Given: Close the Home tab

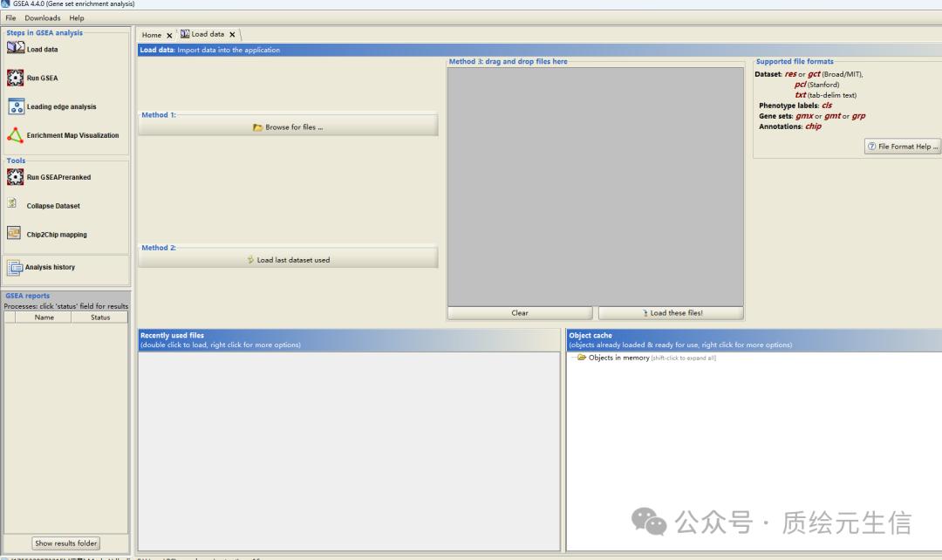Looking at the screenshot, I should point(169,36).
